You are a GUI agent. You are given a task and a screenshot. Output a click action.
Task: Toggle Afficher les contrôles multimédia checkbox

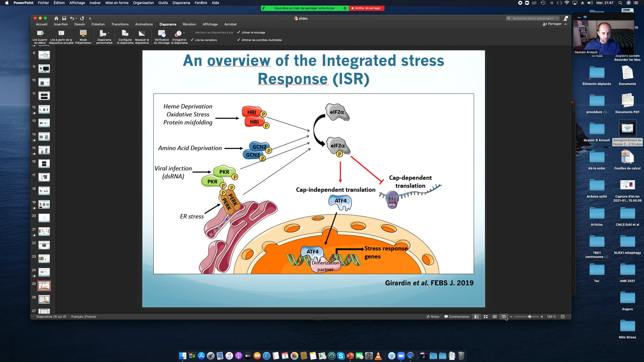click(239, 40)
